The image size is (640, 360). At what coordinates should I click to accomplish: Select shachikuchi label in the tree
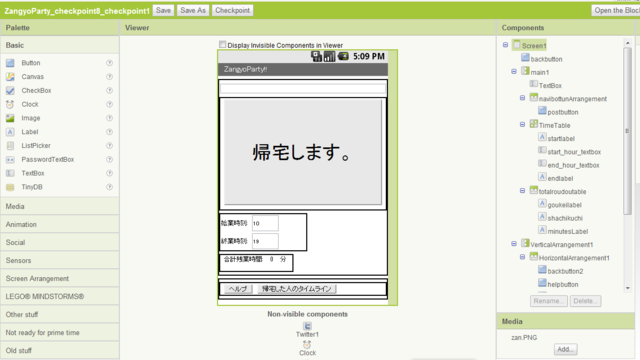(x=565, y=218)
